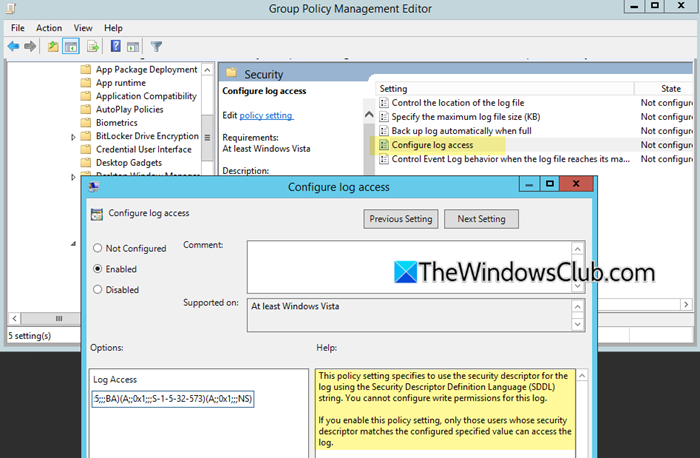The image size is (700, 458).
Task: Select the Disabled radio button
Action: point(97,289)
